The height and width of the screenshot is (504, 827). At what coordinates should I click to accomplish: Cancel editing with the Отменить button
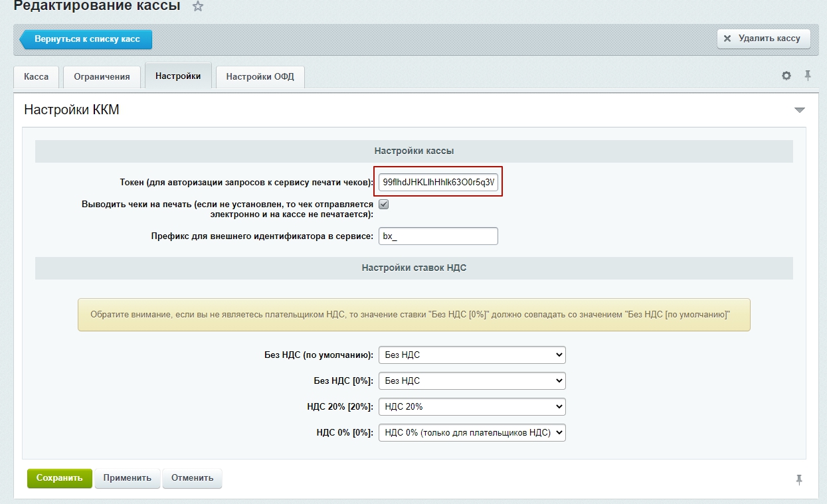pyautogui.click(x=192, y=478)
